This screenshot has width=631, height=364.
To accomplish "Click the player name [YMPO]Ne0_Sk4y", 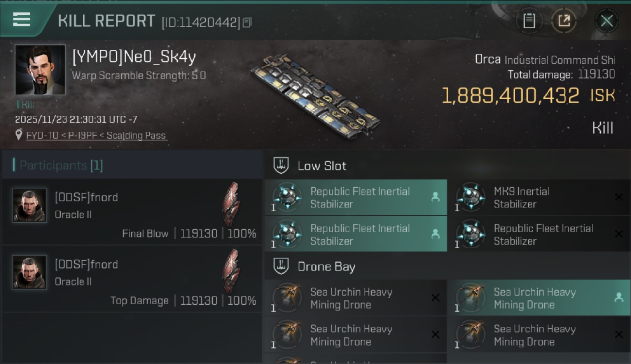I will pos(133,57).
